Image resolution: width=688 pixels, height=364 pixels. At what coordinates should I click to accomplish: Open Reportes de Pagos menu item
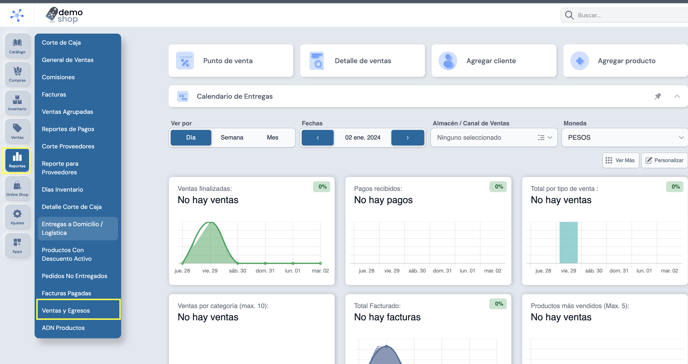point(68,129)
